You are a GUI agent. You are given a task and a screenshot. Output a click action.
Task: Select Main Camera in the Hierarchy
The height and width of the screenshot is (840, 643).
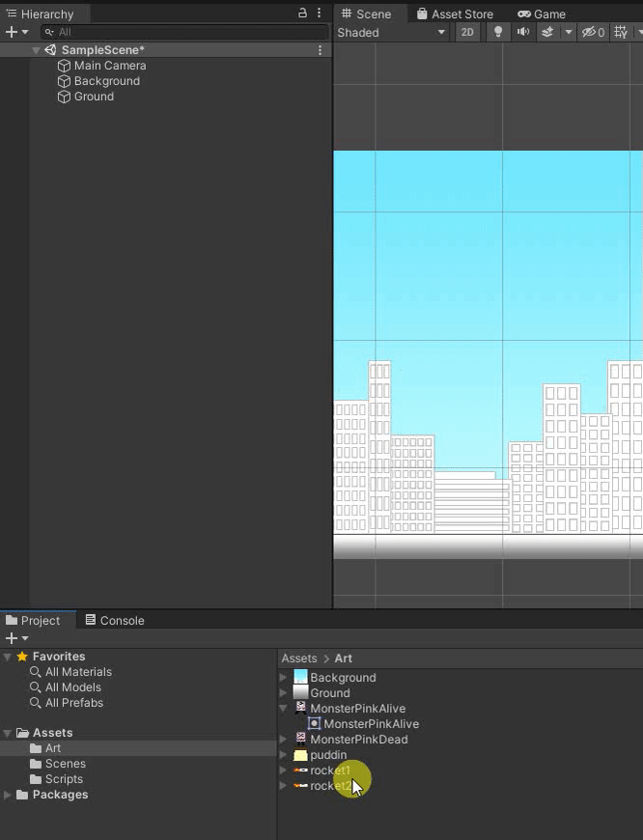109,66
